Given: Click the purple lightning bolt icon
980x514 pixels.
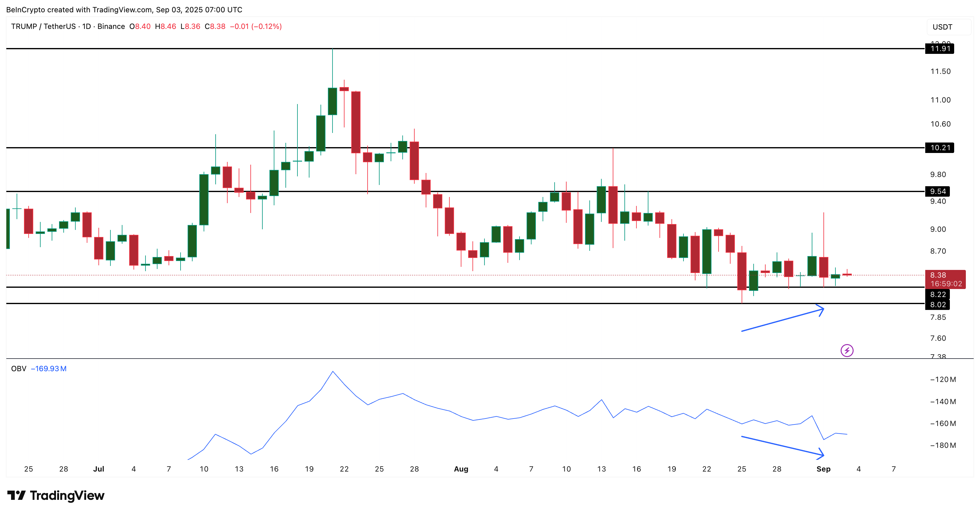Looking at the screenshot, I should pos(847,350).
